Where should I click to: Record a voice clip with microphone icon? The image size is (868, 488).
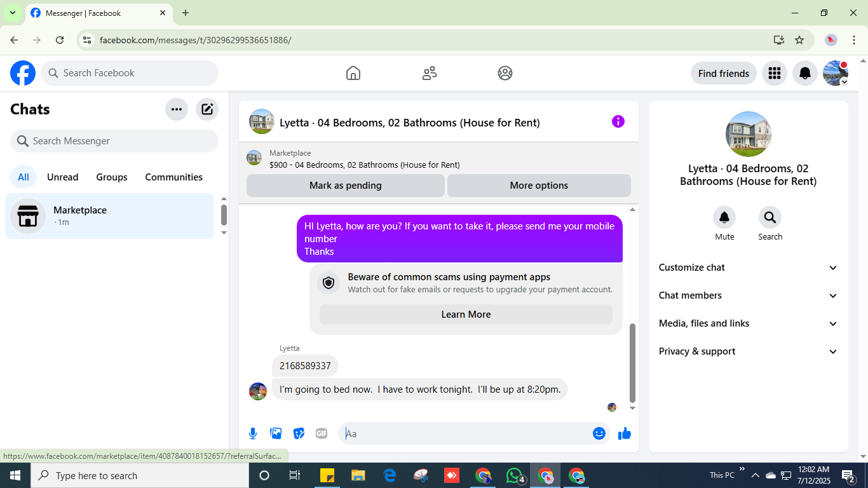coord(253,433)
